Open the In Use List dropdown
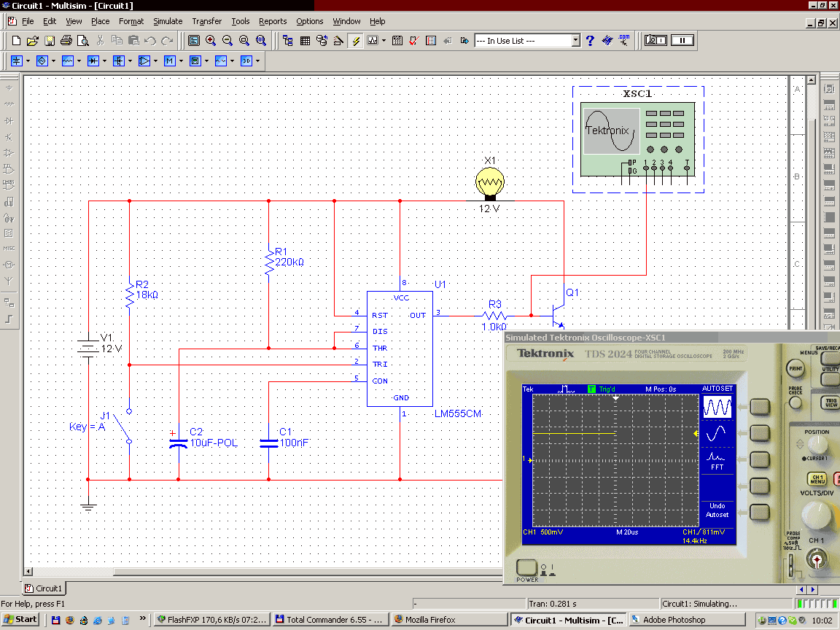The image size is (840, 630). (575, 41)
